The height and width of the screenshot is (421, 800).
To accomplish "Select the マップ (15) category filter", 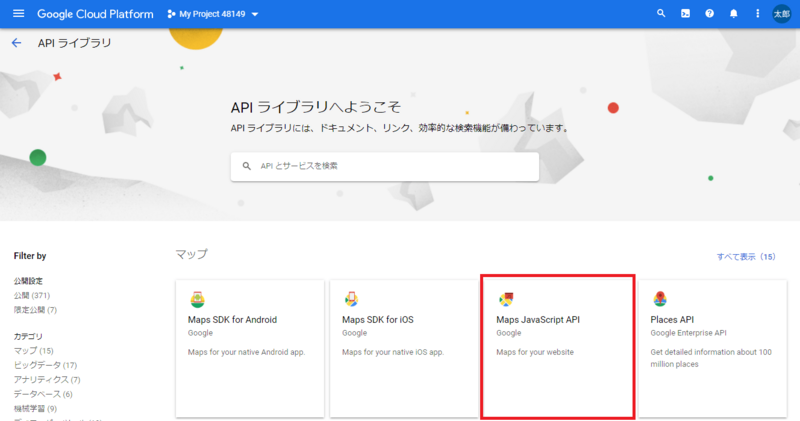I will tap(33, 351).
